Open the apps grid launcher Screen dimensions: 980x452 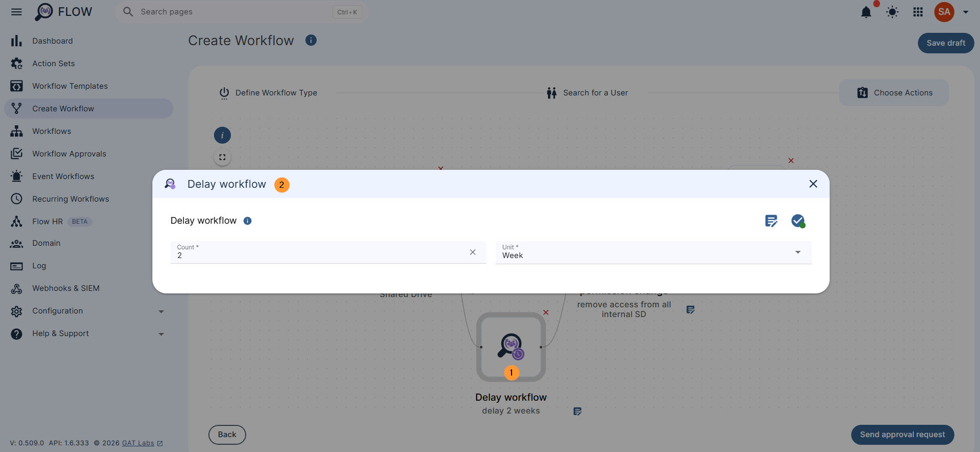(918, 12)
